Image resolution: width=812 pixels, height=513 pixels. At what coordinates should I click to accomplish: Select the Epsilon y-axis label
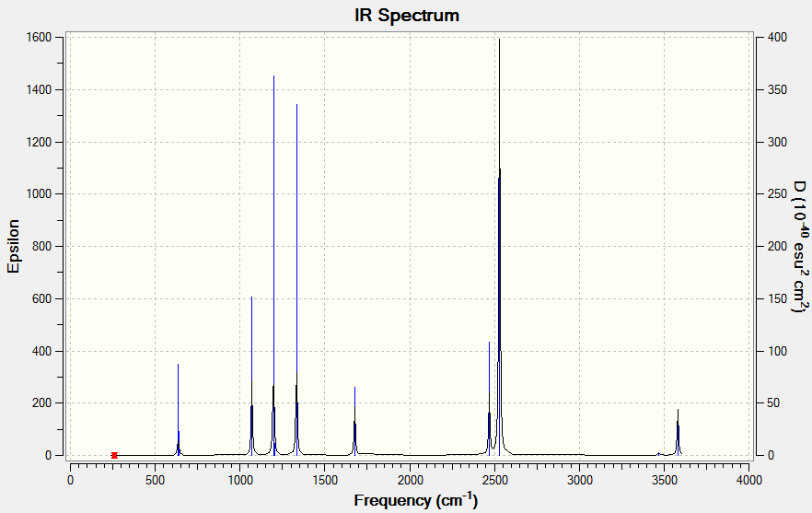pos(13,246)
